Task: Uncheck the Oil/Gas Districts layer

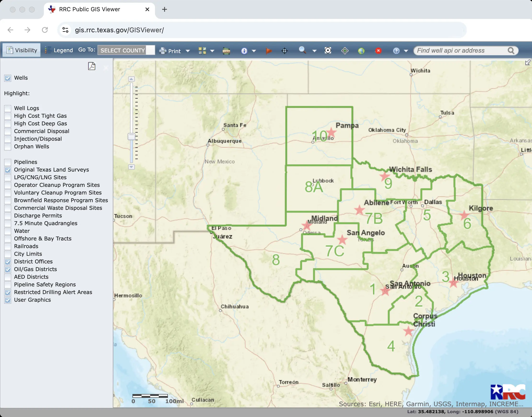Action: click(8, 269)
